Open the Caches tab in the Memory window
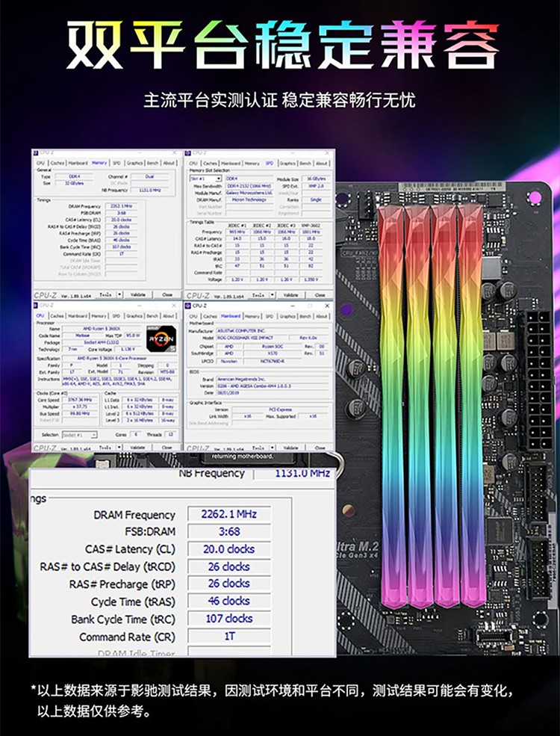Image resolution: width=560 pixels, height=736 pixels. 57,163
